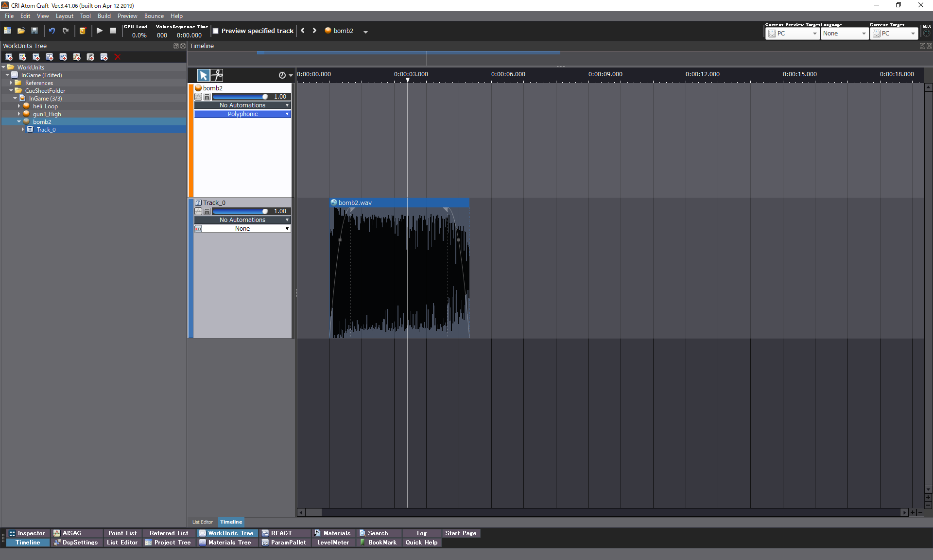Toggle the automation curve icon on Track_0
Viewport: 933px width, 560px height.
198,211
